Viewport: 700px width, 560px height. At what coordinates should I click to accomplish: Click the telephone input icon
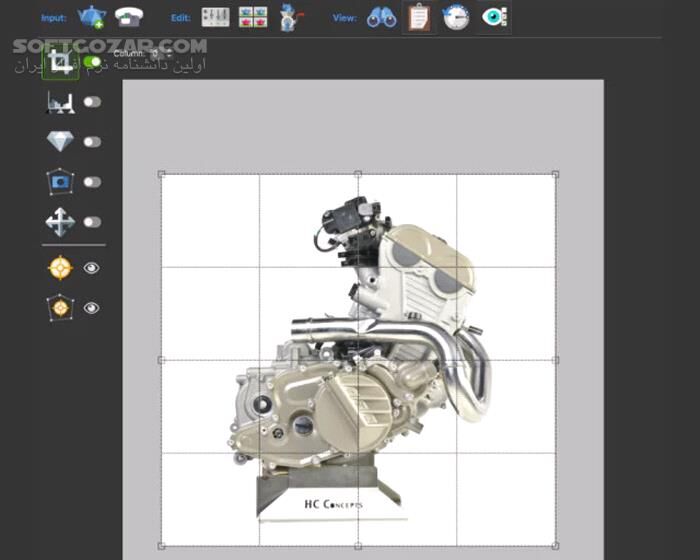coord(128,17)
